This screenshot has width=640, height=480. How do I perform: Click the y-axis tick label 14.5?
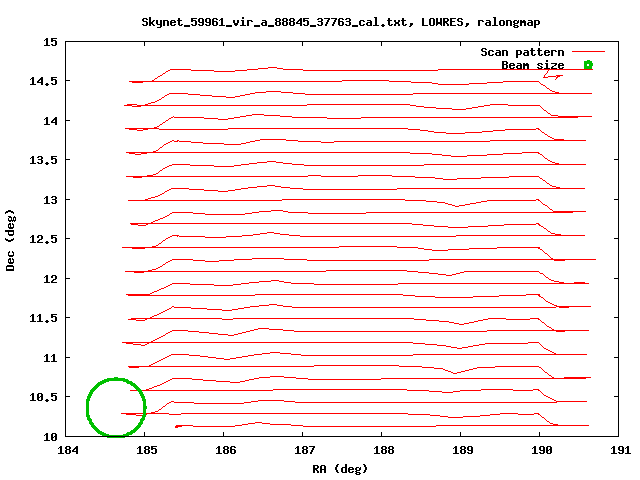point(43,81)
